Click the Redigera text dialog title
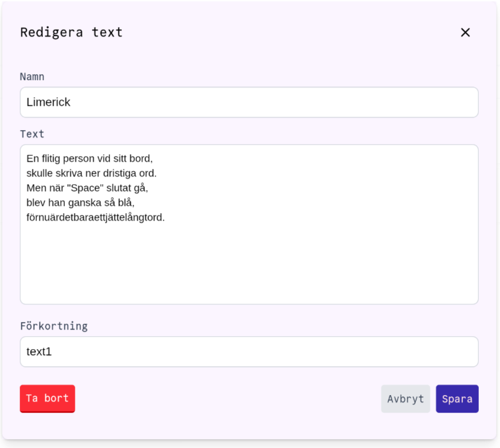The image size is (500, 448). [72, 32]
